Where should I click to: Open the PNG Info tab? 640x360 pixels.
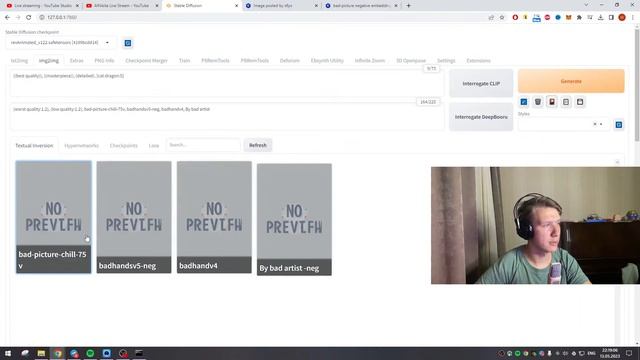pyautogui.click(x=104, y=60)
